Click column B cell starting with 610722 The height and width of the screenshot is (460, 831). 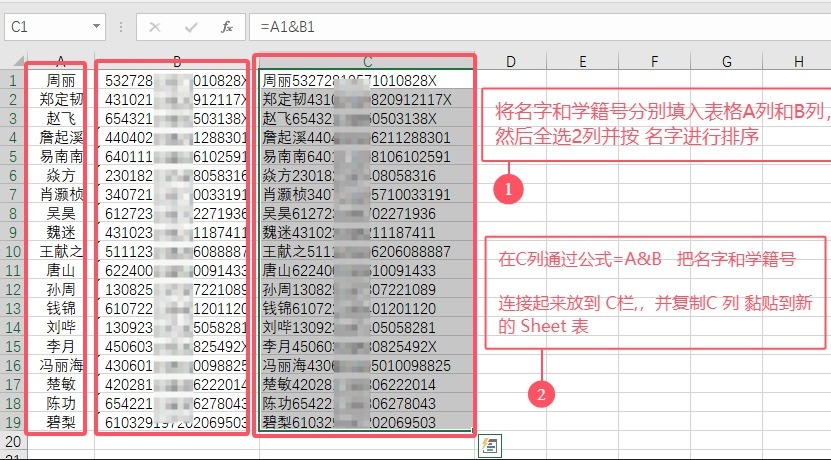176,308
